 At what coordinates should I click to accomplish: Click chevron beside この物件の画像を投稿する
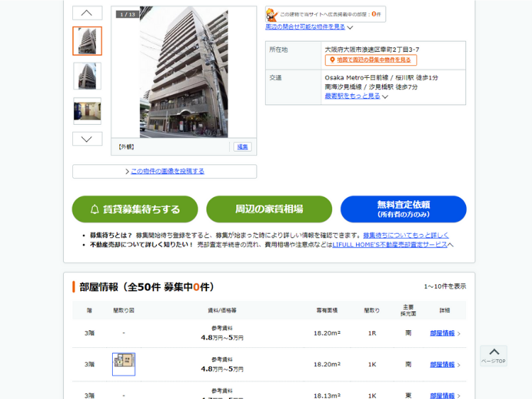(x=127, y=172)
